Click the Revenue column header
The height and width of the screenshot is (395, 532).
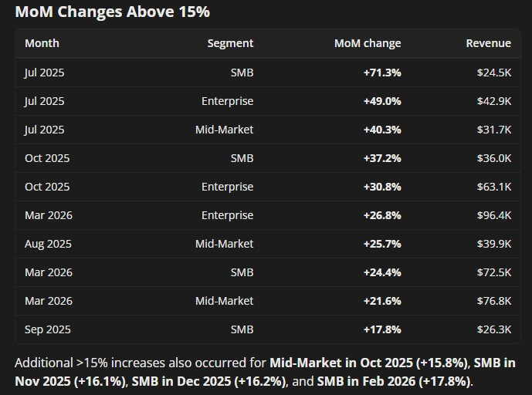488,43
